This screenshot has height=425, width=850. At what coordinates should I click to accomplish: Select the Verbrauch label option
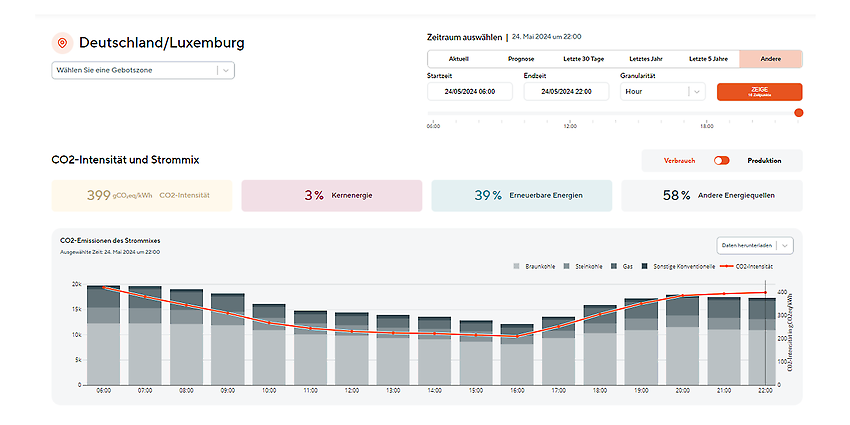pos(679,160)
